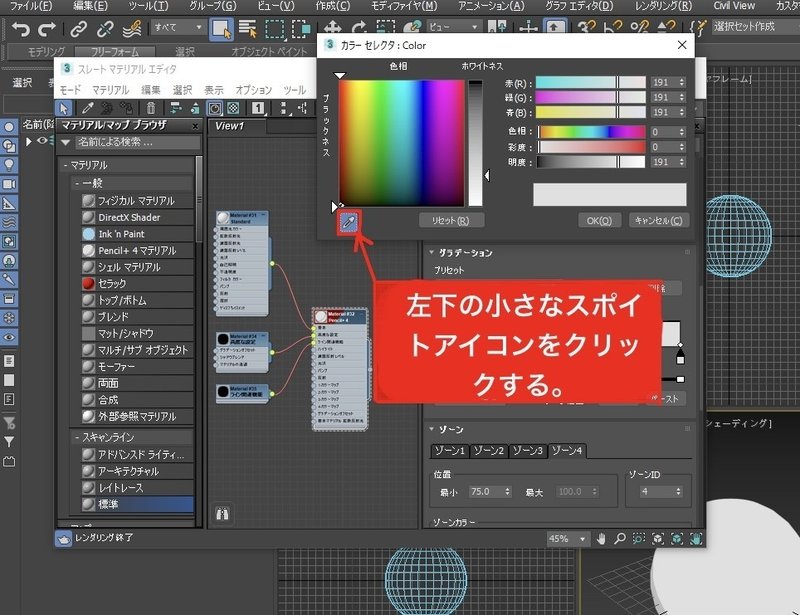Toggle Display Lights bulb filter
This screenshot has width=800, height=615.
pos(9,165)
